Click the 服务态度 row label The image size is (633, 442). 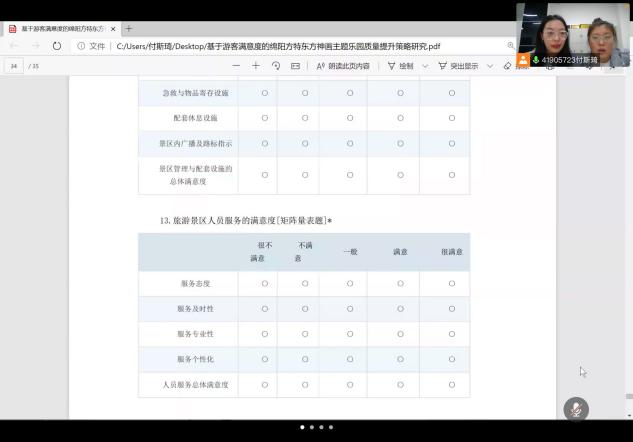tap(195, 284)
